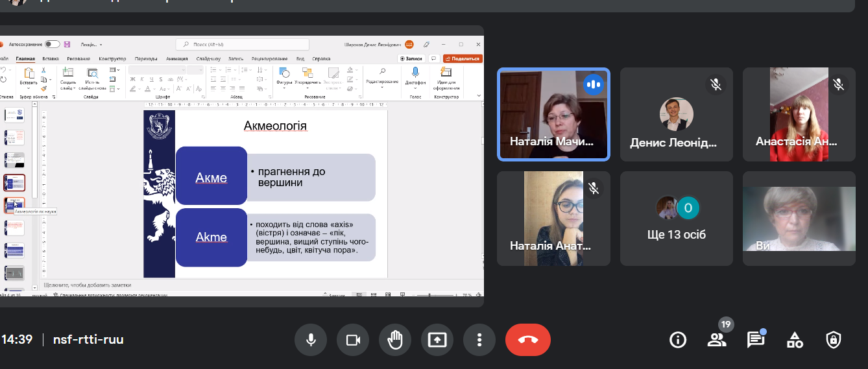This screenshot has width=868, height=369.
Task: Open the 'Ще 13 осіб' tile
Action: [x=677, y=219]
